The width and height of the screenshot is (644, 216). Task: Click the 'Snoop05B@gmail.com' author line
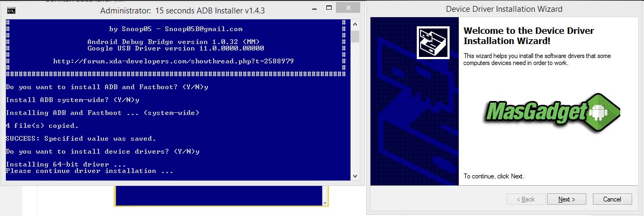coord(176,29)
